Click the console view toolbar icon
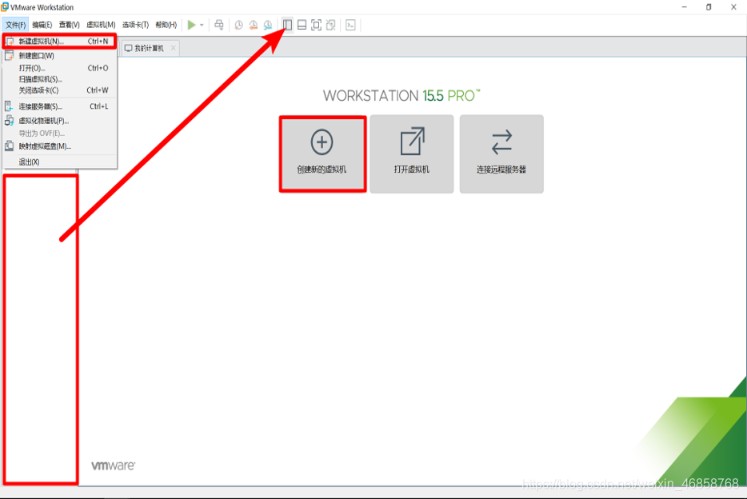747x499 pixels. click(x=351, y=25)
